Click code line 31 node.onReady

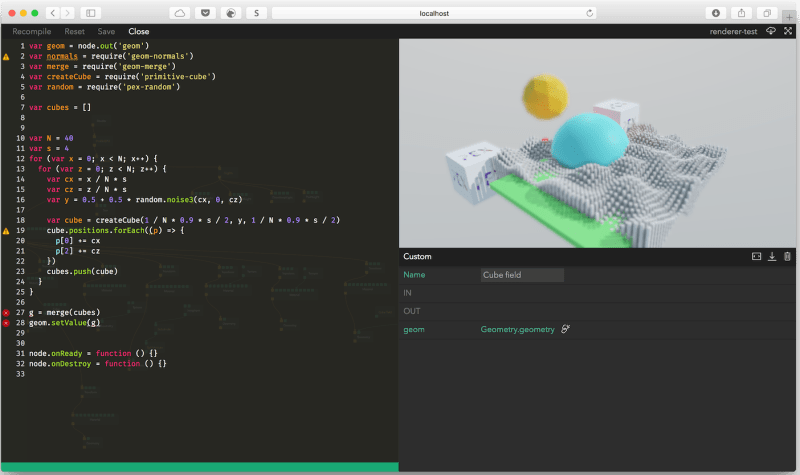point(93,354)
